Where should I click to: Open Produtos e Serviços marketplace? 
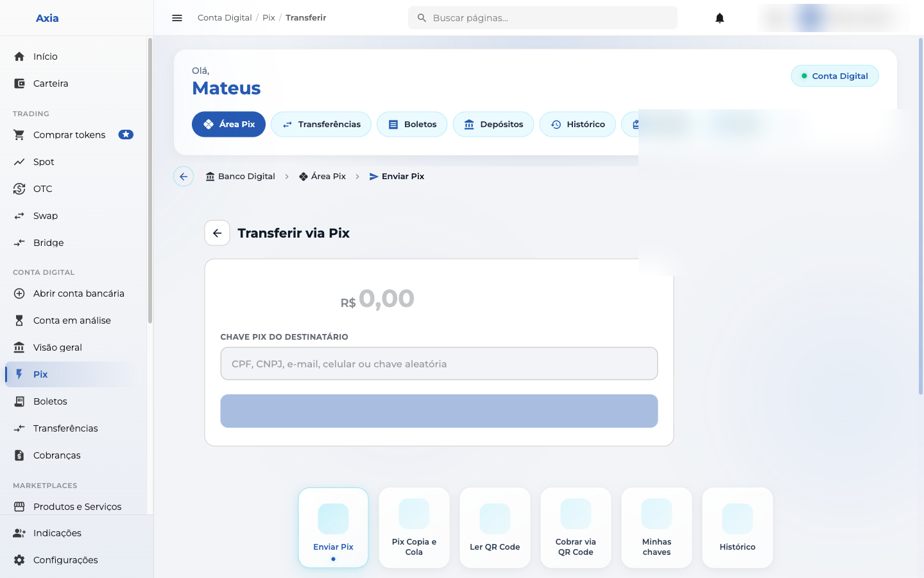point(73,507)
